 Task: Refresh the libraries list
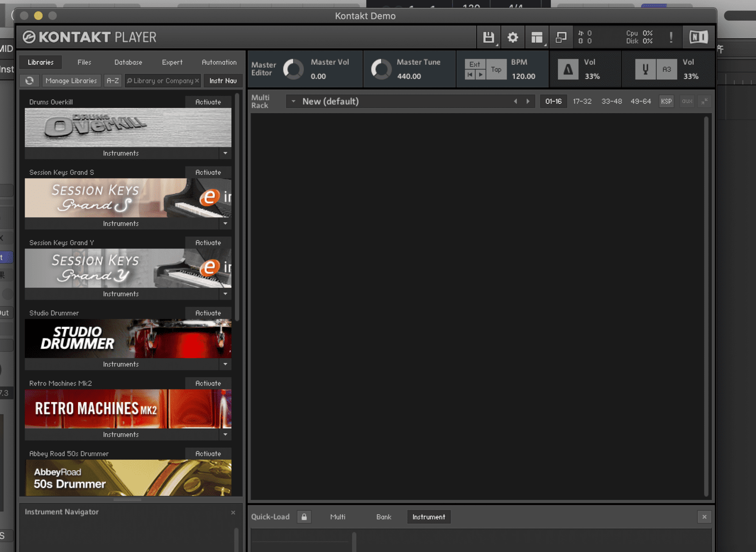29,81
